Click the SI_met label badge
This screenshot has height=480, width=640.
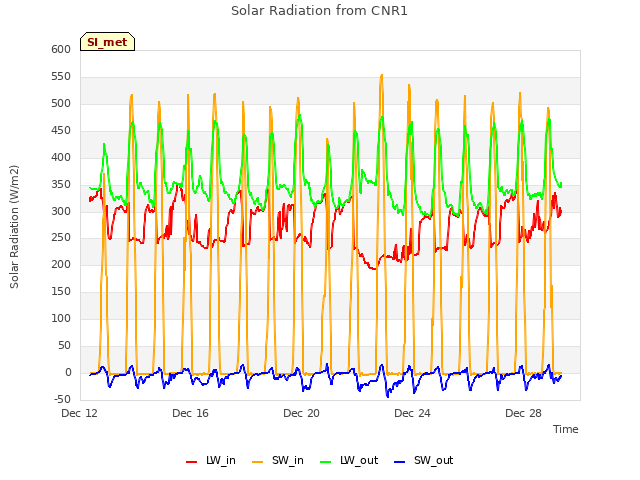coord(107,42)
